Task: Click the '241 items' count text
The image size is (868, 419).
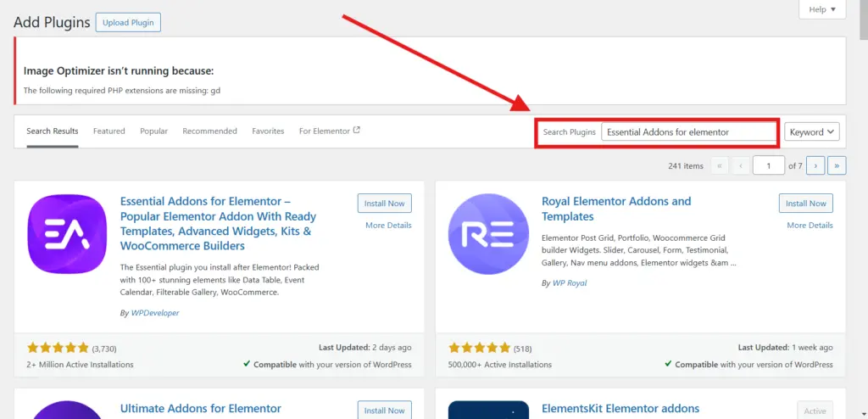Action: pos(685,165)
